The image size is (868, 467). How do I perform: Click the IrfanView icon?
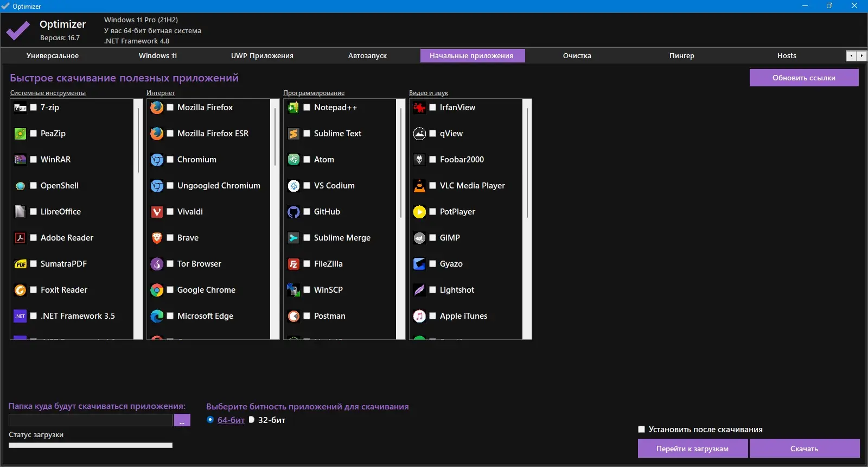click(x=419, y=108)
